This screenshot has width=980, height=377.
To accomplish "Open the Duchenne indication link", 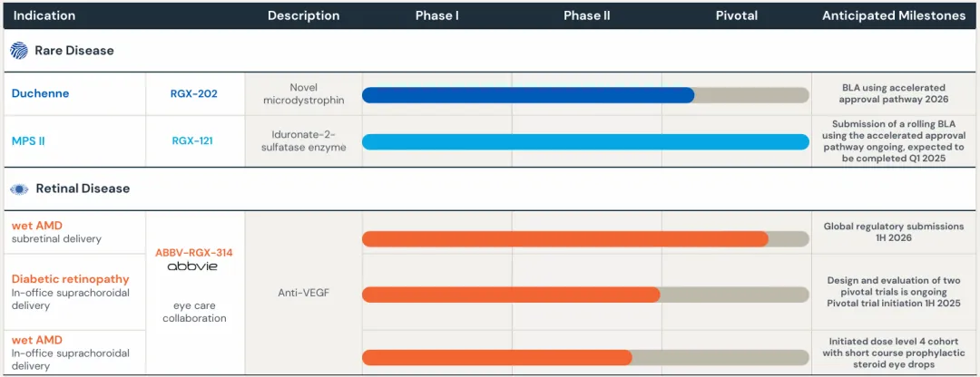I will (40, 93).
